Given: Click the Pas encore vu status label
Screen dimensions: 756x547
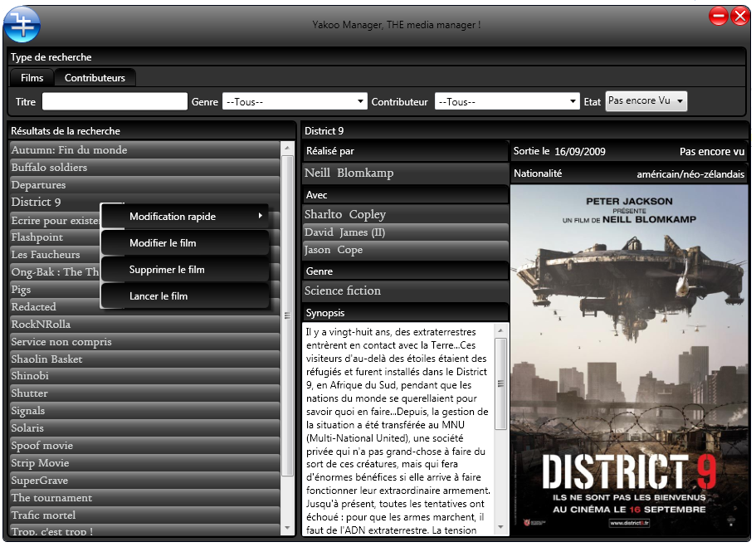Looking at the screenshot, I should [712, 151].
